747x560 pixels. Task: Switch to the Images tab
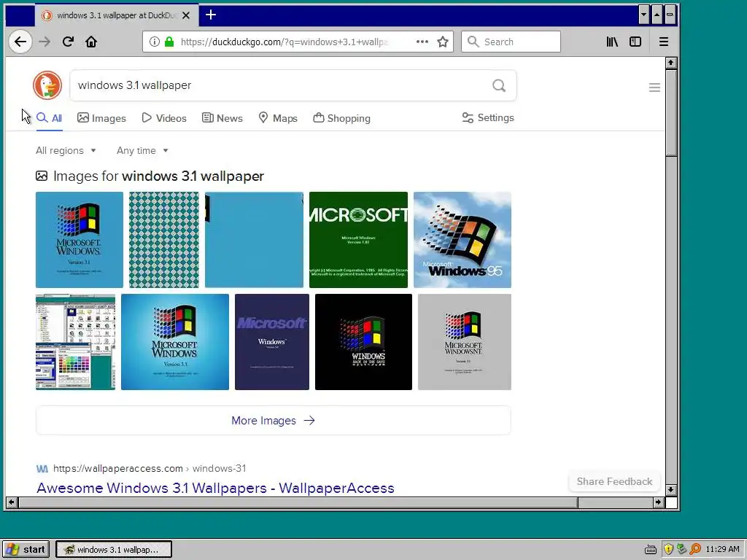(101, 118)
